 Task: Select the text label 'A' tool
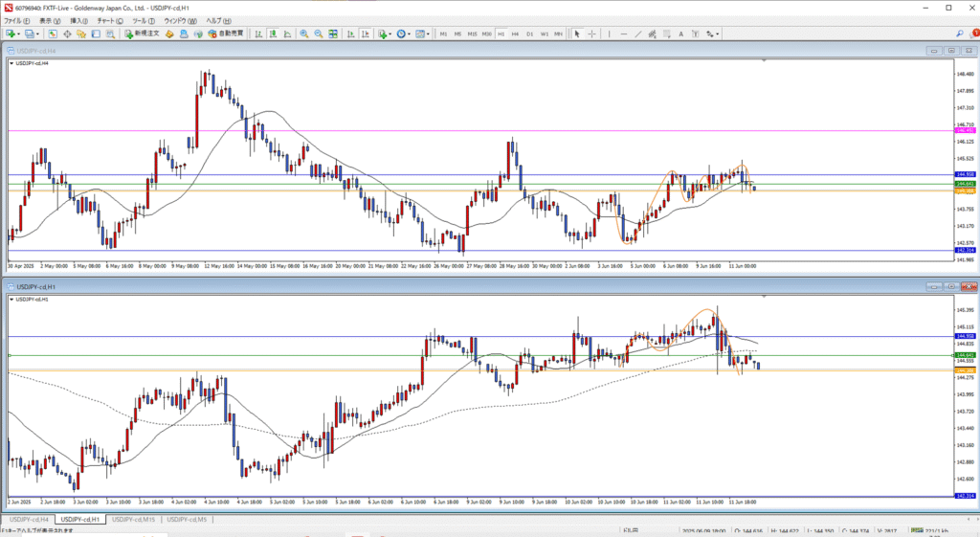click(x=679, y=34)
